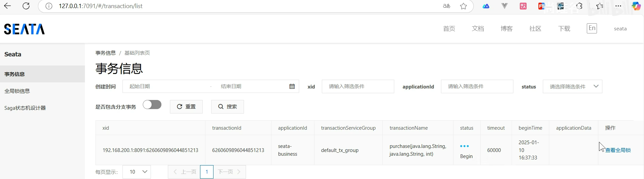Open 社区 in the top navigation

click(x=535, y=29)
